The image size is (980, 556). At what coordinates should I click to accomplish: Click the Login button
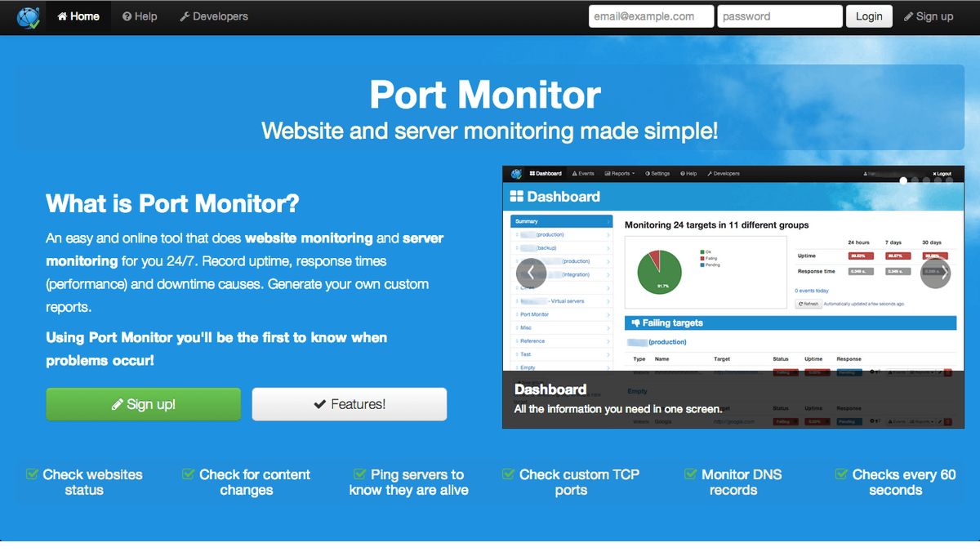[x=868, y=16]
